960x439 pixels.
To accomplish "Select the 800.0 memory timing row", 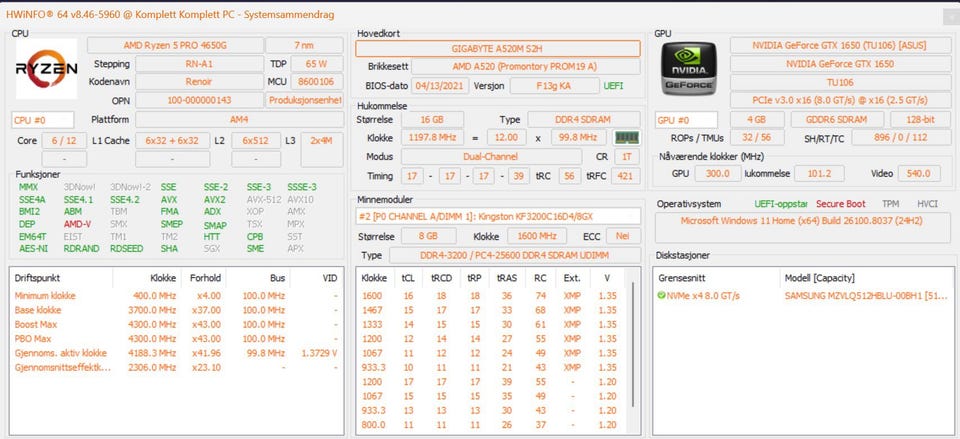I will click(492, 425).
